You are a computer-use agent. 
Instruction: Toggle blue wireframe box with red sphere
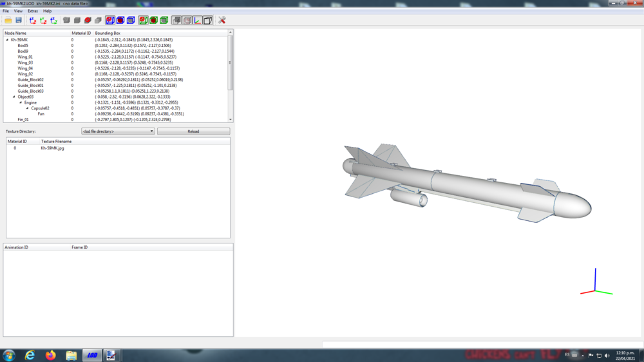(x=120, y=20)
